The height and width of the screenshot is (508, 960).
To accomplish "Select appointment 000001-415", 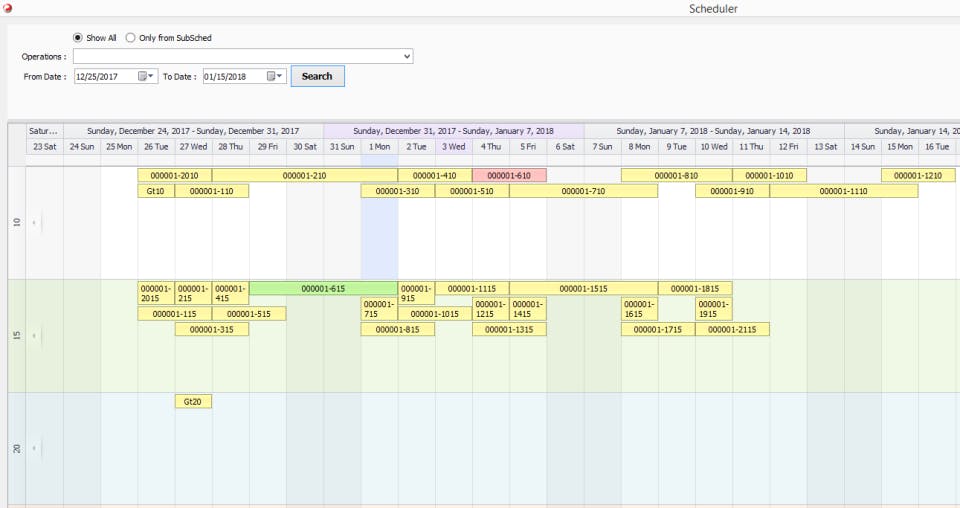I will tap(231, 293).
